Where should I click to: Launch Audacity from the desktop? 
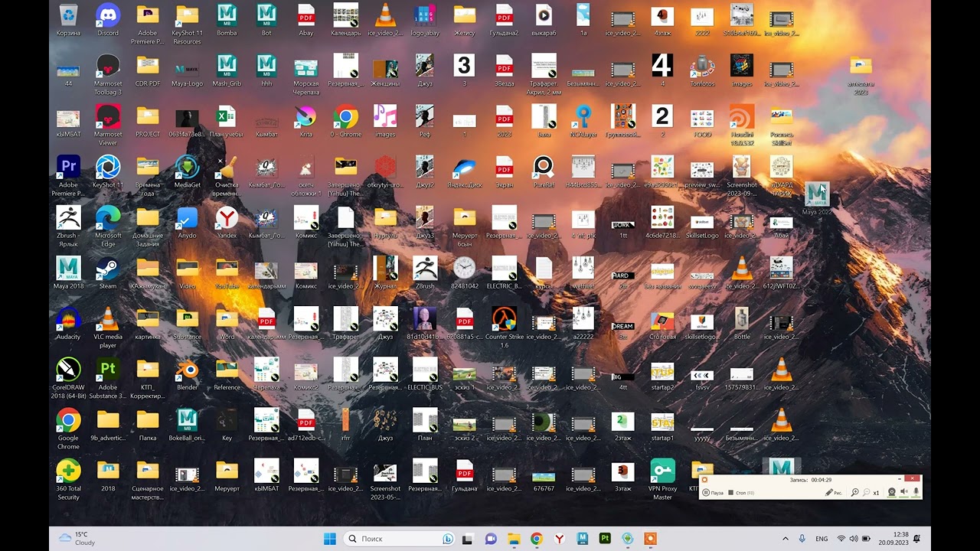[68, 324]
